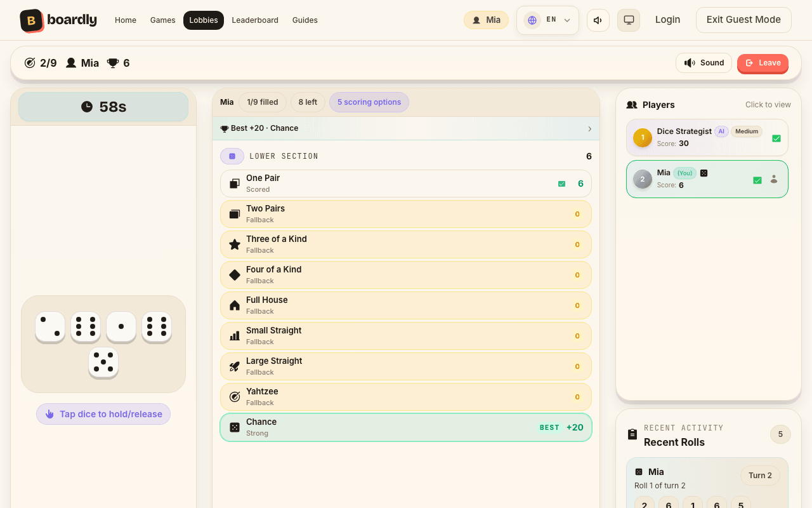This screenshot has height=508, width=812.
Task: Click Exit Guest Mode button
Action: point(743,20)
